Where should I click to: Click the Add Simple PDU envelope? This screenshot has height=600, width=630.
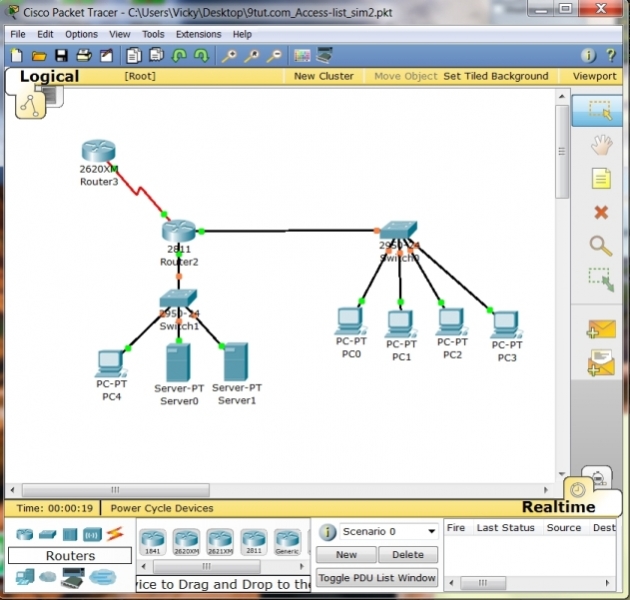[600, 329]
